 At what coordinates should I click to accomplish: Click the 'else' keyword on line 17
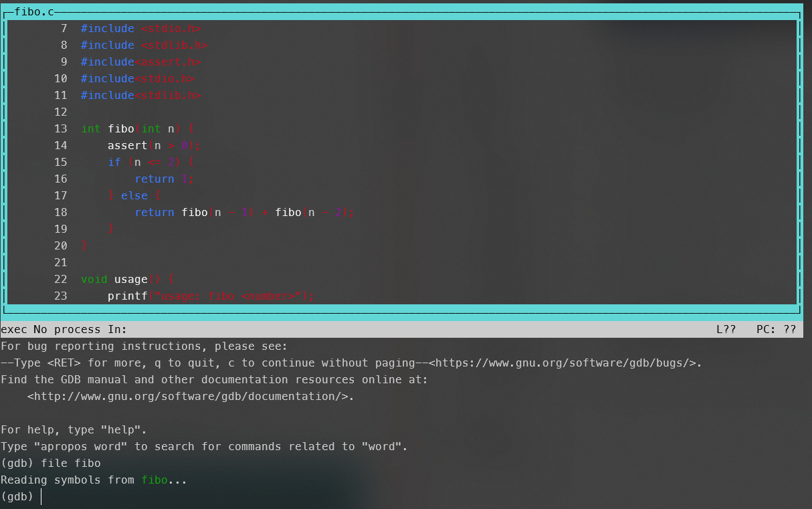coord(134,196)
